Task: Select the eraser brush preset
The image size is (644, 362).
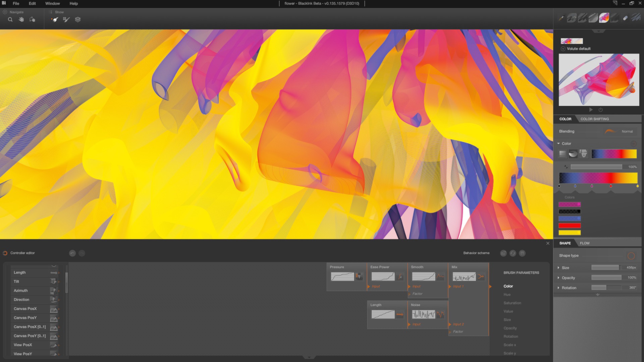Action: click(x=625, y=18)
